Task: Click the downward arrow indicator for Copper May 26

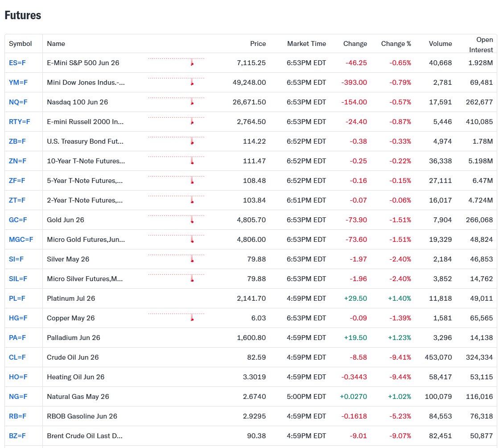Action: click(x=192, y=318)
